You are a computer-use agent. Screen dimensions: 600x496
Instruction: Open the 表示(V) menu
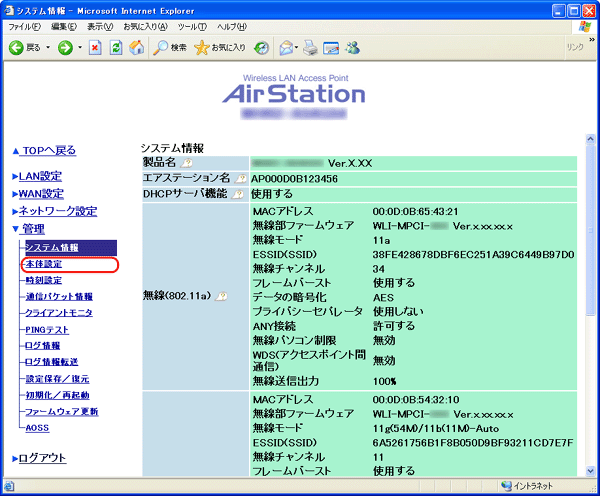(100, 27)
